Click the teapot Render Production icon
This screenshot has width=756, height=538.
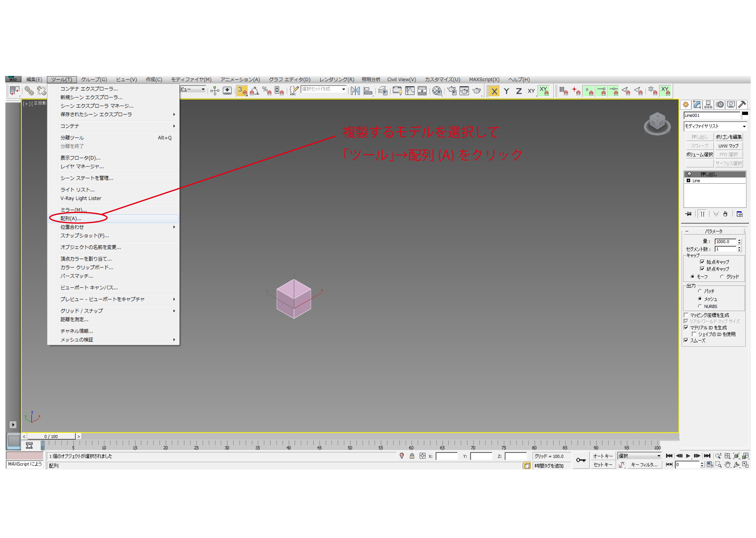click(477, 91)
